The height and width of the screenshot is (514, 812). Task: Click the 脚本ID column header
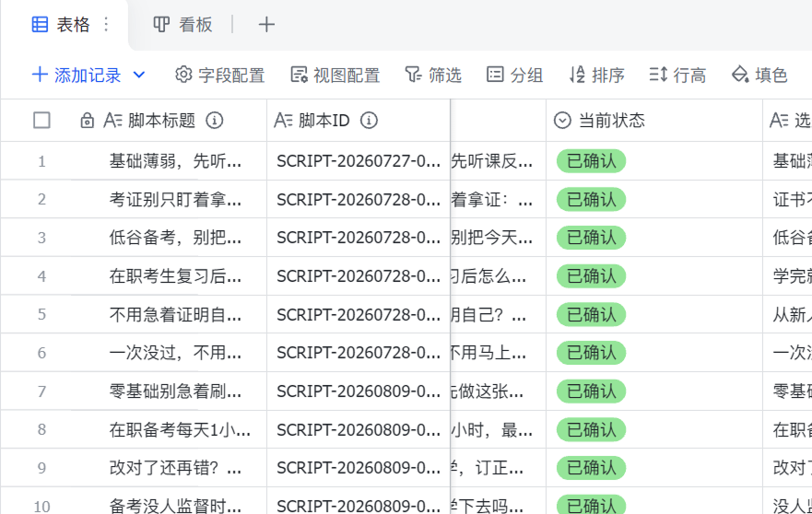pos(359,120)
